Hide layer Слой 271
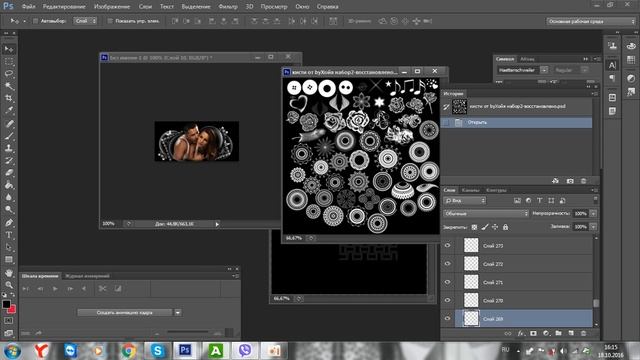640x360 pixels. [x=447, y=282]
